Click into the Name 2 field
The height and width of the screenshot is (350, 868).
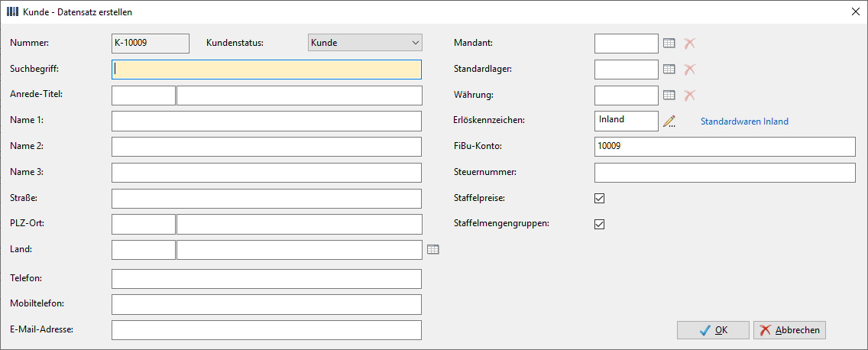click(267, 147)
